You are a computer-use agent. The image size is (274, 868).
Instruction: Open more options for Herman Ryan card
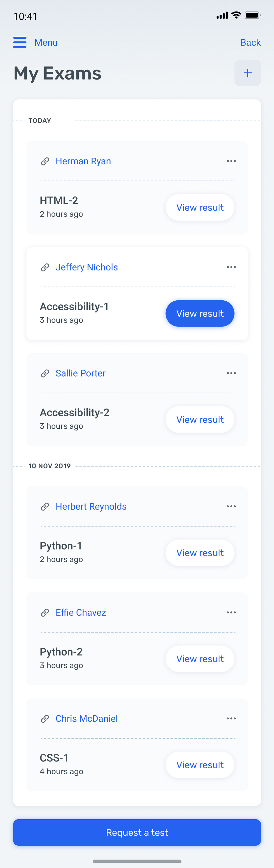(x=231, y=161)
